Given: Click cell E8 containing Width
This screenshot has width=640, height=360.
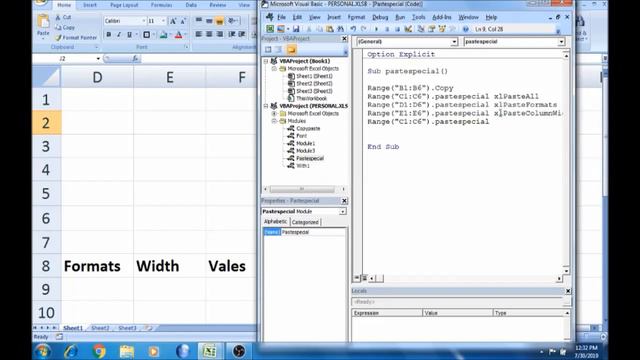Looking at the screenshot, I should tap(169, 266).
